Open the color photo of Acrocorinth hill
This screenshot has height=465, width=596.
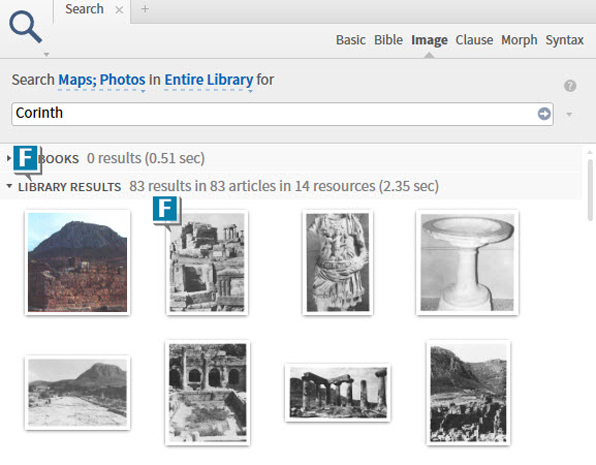pyautogui.click(x=78, y=262)
